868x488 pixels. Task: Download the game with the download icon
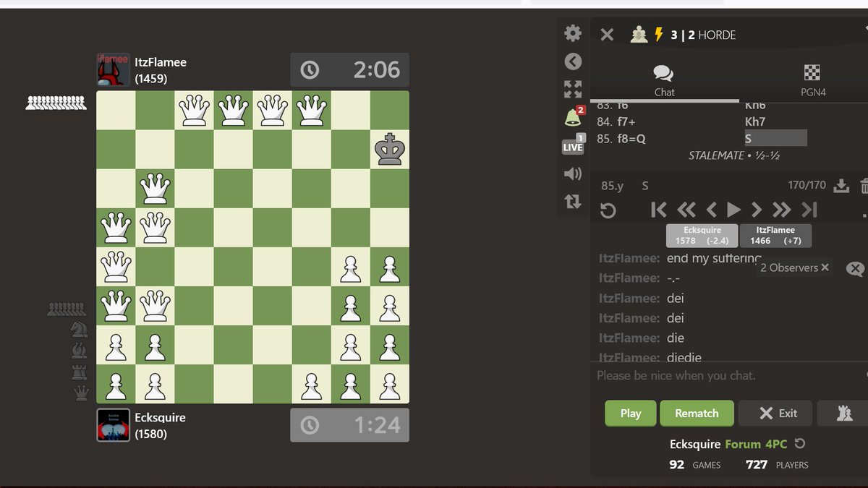coord(841,186)
